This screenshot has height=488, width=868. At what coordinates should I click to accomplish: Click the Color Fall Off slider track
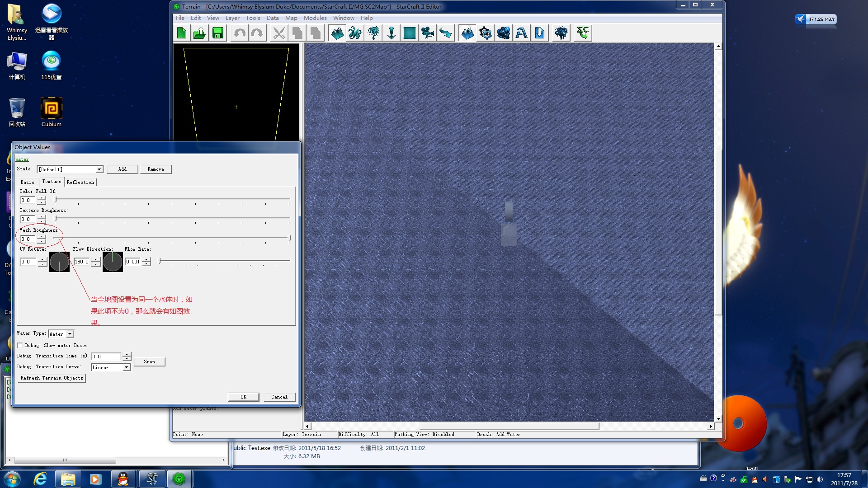click(172, 199)
